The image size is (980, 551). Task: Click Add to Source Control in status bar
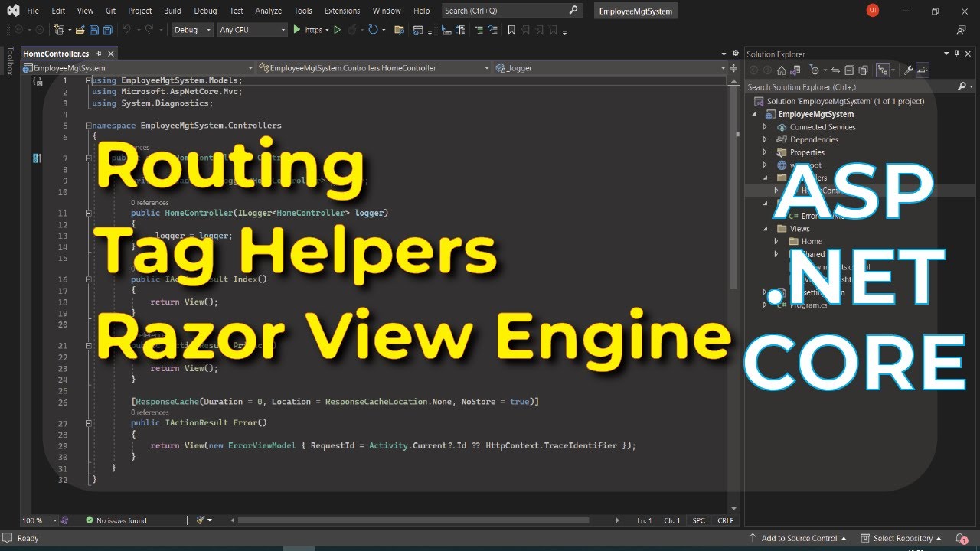pos(798,538)
